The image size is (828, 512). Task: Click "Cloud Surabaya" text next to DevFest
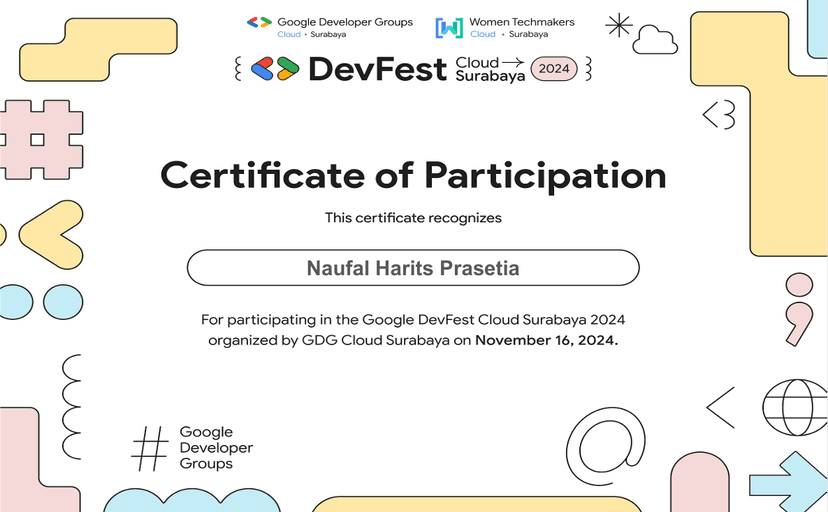point(490,69)
